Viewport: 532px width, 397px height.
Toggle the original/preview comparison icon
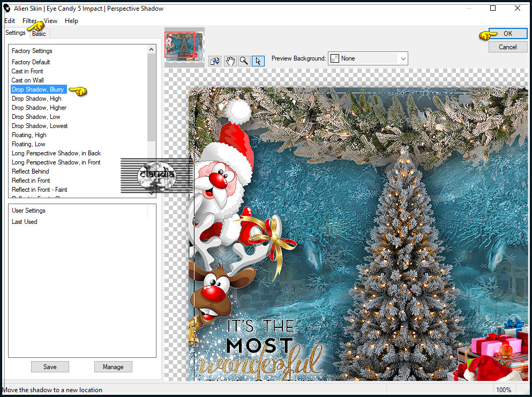(215, 61)
